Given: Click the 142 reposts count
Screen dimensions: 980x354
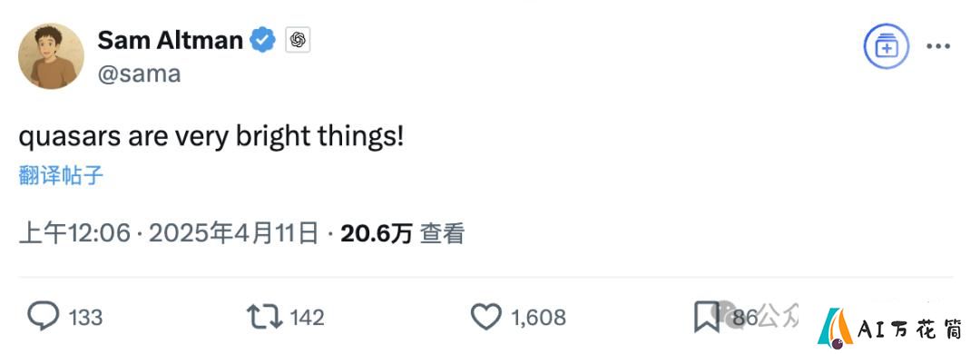Looking at the screenshot, I should tap(308, 318).
